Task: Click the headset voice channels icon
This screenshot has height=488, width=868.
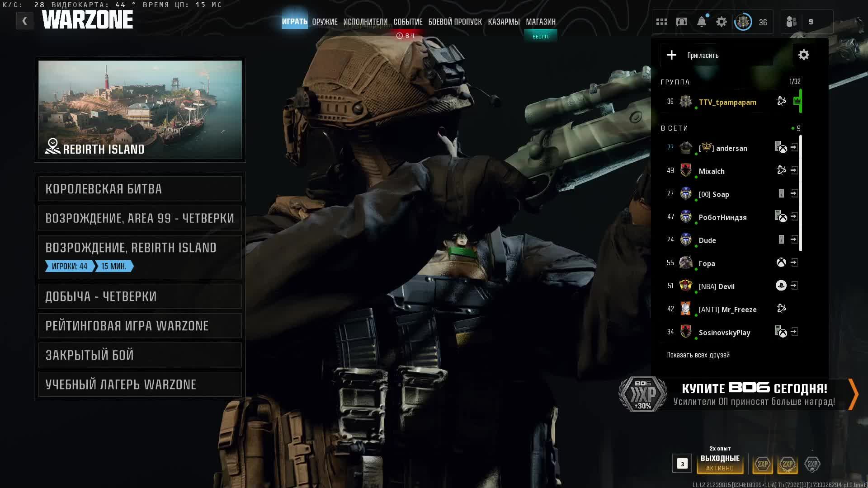Action: (x=682, y=22)
